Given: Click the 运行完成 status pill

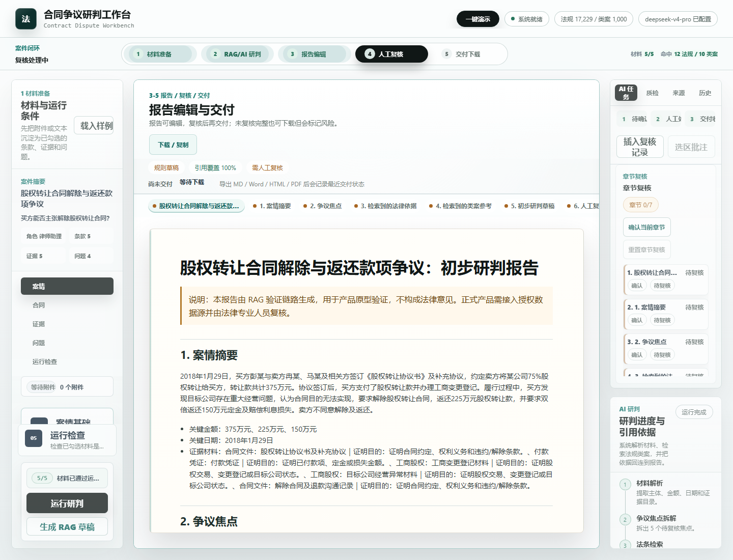Looking at the screenshot, I should point(694,412).
